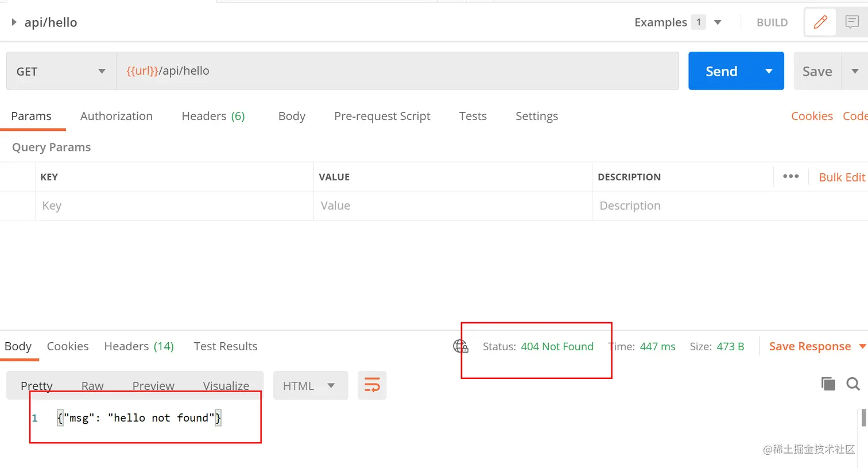Open the Pre-request Script tab
This screenshot has height=468, width=868.
point(382,116)
